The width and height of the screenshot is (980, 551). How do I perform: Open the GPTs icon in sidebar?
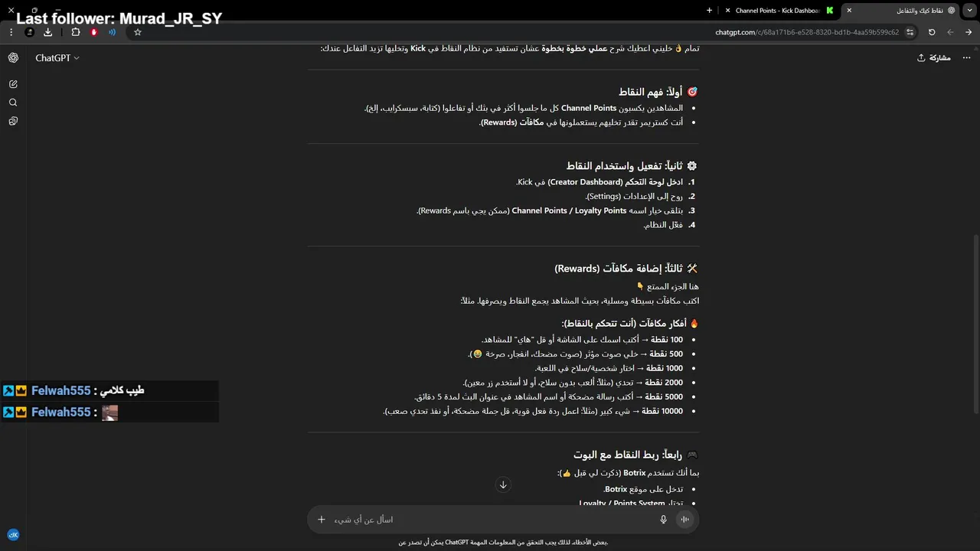(13, 121)
